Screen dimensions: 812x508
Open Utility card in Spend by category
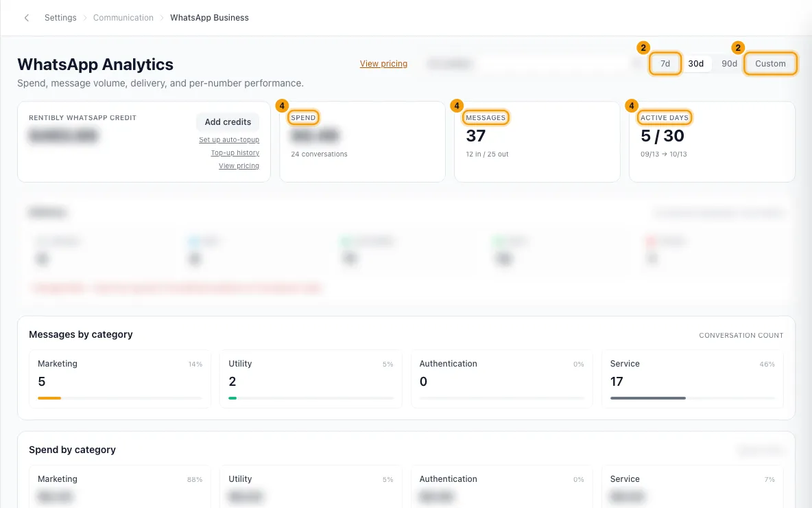[x=311, y=487]
